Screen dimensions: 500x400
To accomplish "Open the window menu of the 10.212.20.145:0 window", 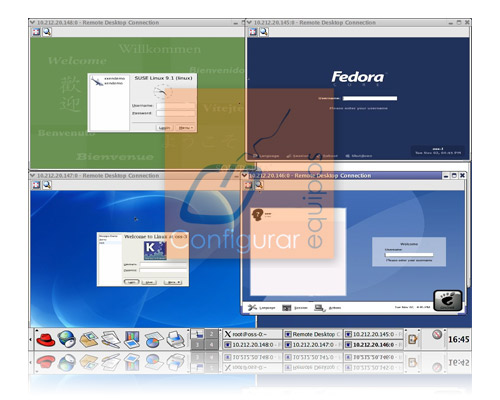I will (249, 23).
